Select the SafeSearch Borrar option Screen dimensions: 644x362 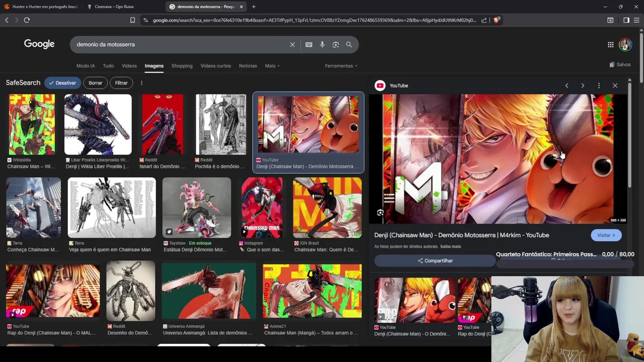[x=95, y=83]
